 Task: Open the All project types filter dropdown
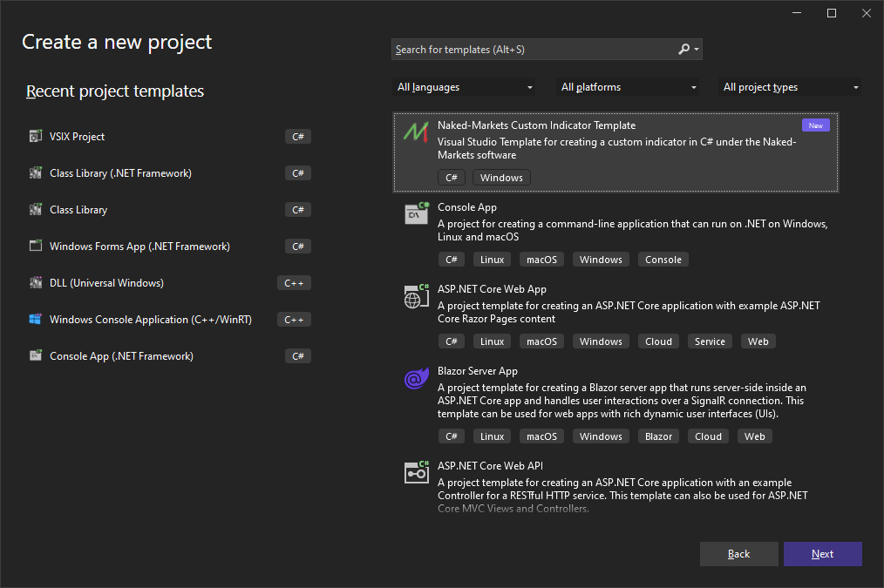(x=789, y=87)
